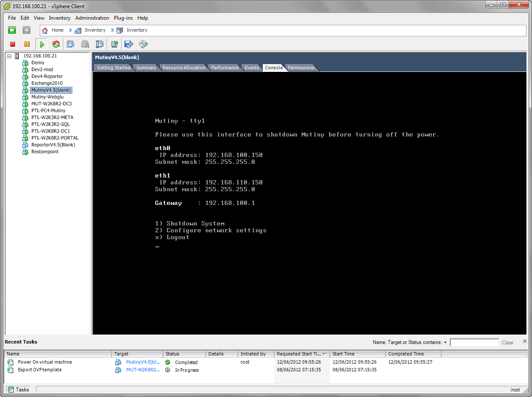Screen dimensions: 532x397
Task: Click the host icon beside 192.168.100.21
Action: point(17,56)
